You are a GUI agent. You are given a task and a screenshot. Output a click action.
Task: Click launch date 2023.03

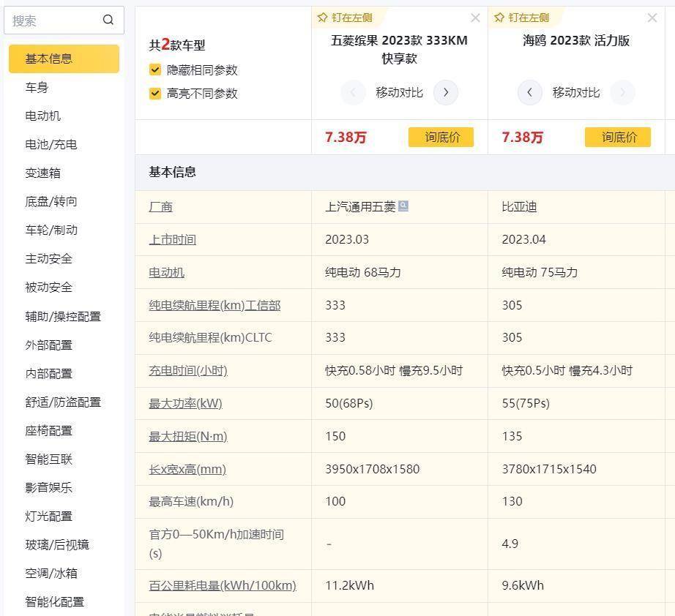(347, 240)
